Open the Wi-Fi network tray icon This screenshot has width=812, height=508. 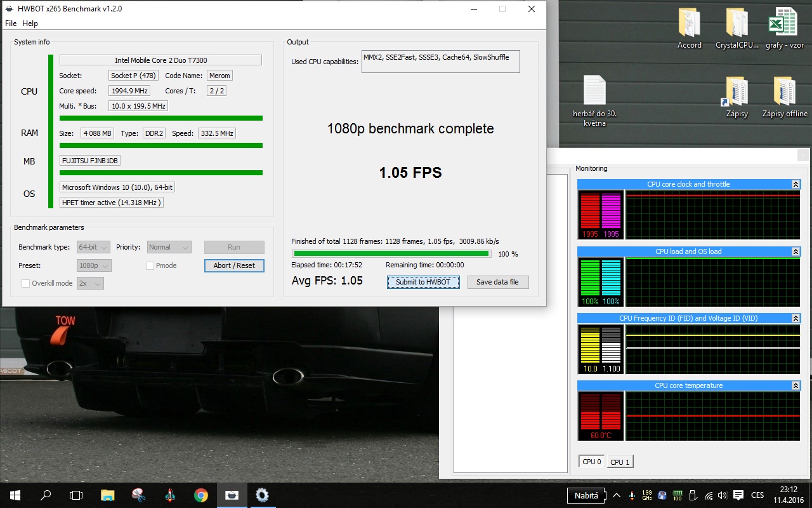click(x=708, y=495)
